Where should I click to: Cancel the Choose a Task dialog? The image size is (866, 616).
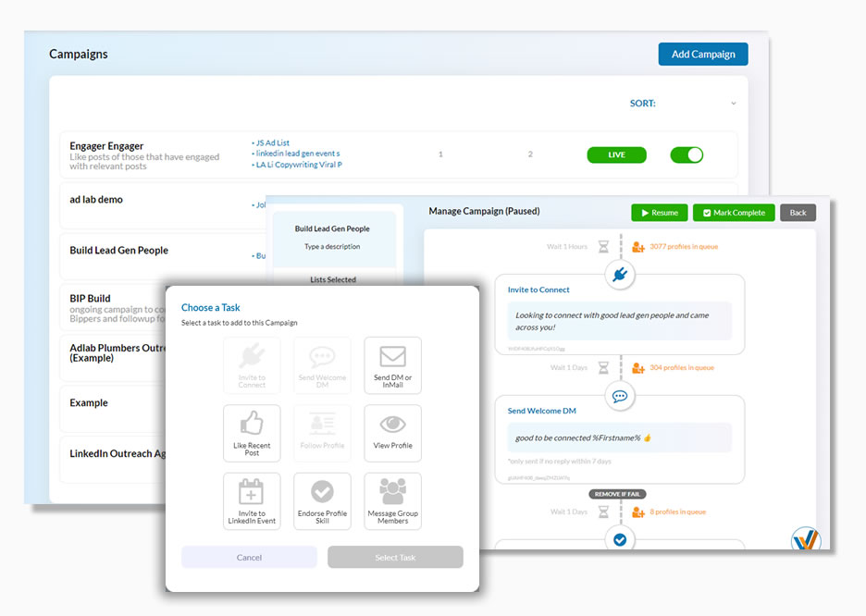point(249,557)
